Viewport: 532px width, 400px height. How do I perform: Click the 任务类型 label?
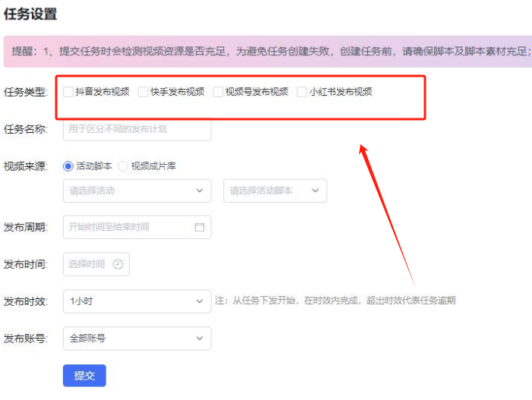click(26, 92)
